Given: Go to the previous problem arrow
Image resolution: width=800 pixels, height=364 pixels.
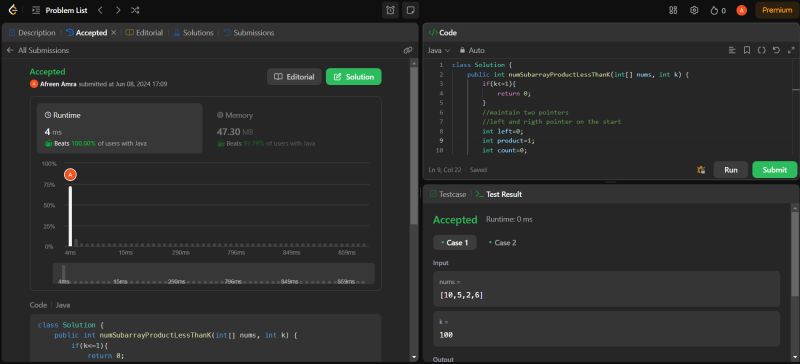Looking at the screenshot, I should [x=101, y=10].
